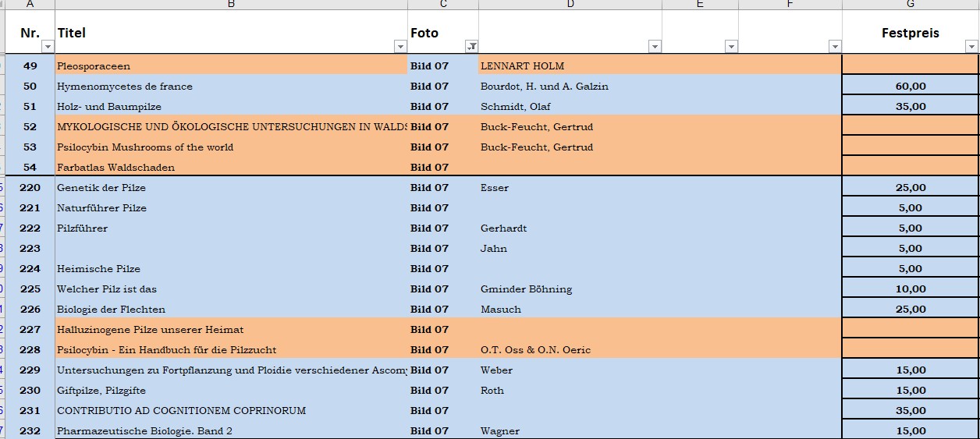980x439 pixels.
Task: Select column B header
Action: (x=231, y=5)
